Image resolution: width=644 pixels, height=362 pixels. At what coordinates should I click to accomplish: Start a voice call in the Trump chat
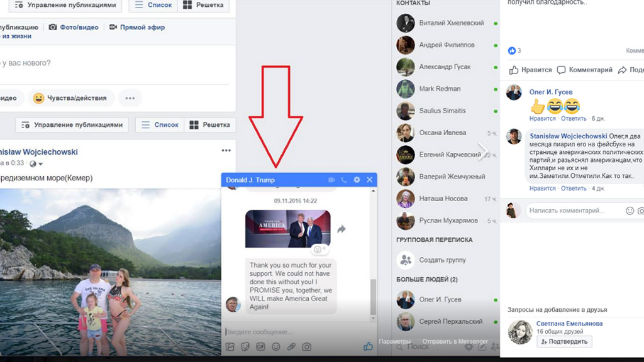tap(343, 180)
